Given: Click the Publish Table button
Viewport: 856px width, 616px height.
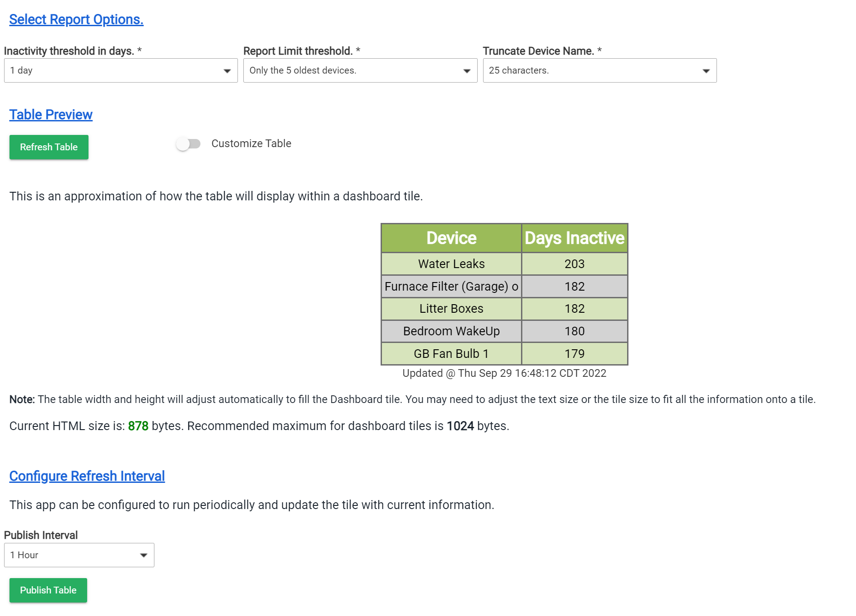Looking at the screenshot, I should pos(48,590).
